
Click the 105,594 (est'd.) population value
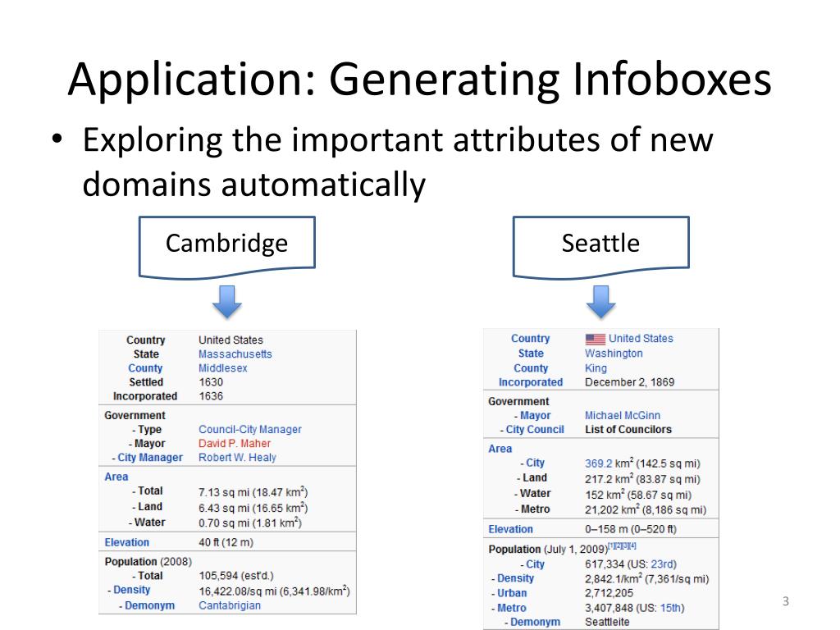(x=236, y=576)
